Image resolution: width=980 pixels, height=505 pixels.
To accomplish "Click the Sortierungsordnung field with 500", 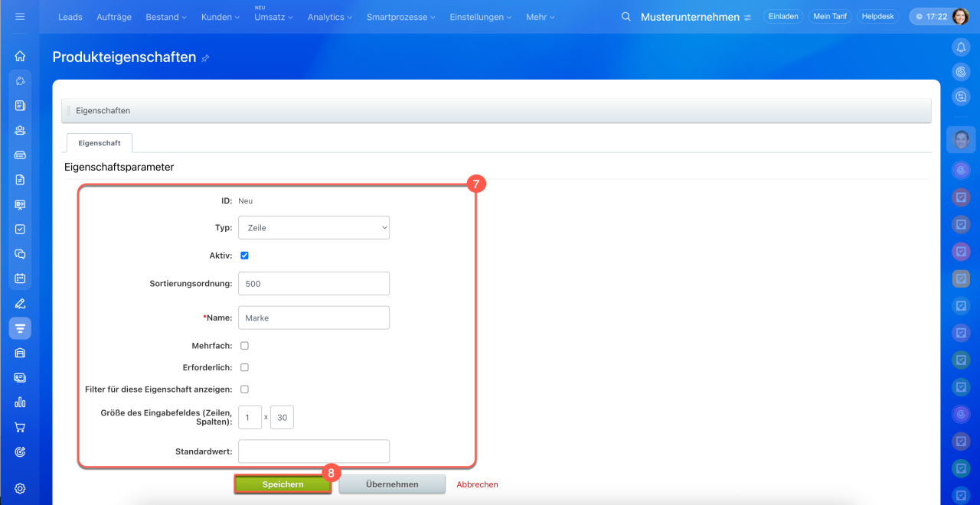I will [314, 283].
